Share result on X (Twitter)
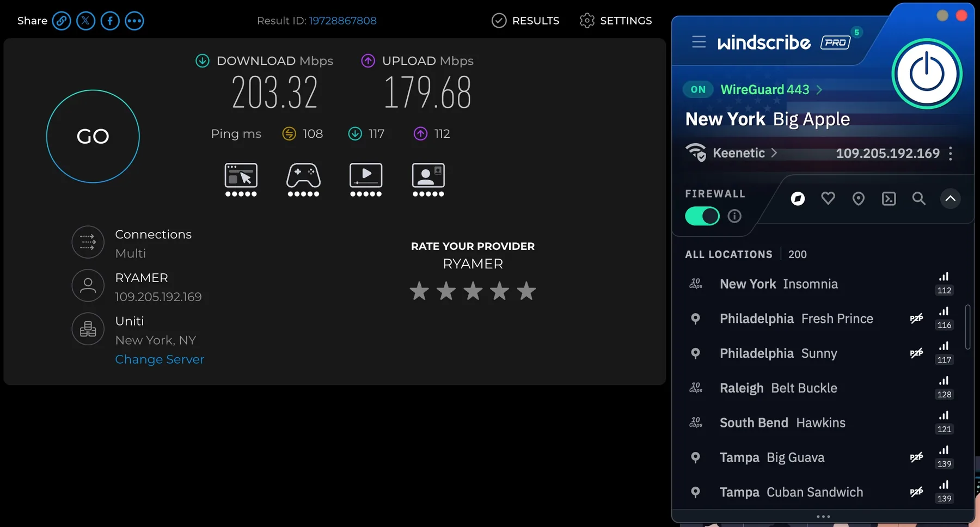The height and width of the screenshot is (527, 980). point(85,21)
